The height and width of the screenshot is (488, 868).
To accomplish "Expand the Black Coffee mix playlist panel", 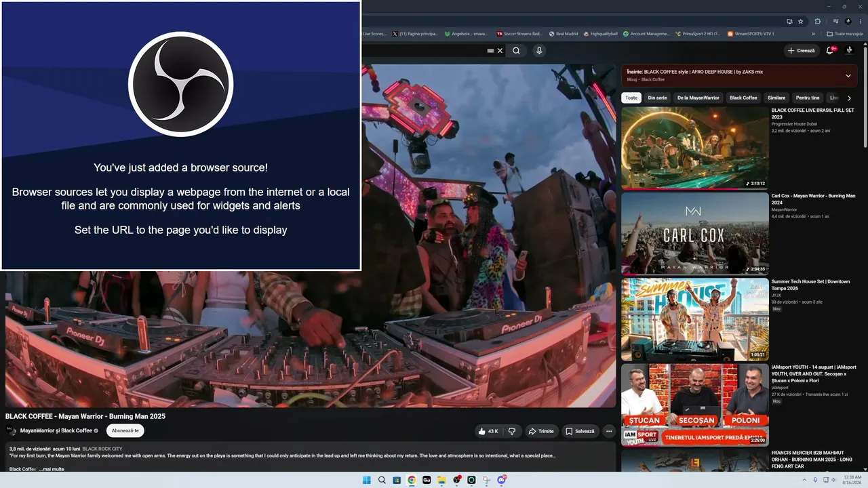I will click(848, 76).
